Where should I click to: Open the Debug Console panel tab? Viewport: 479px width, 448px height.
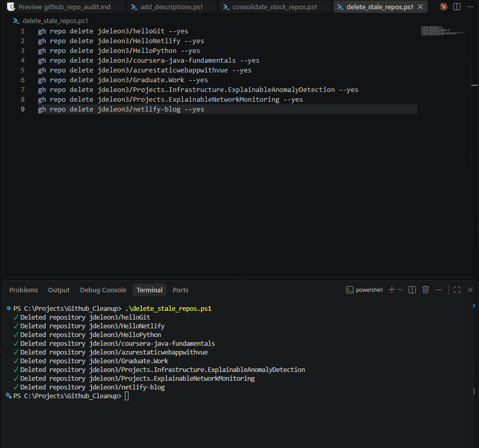(x=103, y=290)
